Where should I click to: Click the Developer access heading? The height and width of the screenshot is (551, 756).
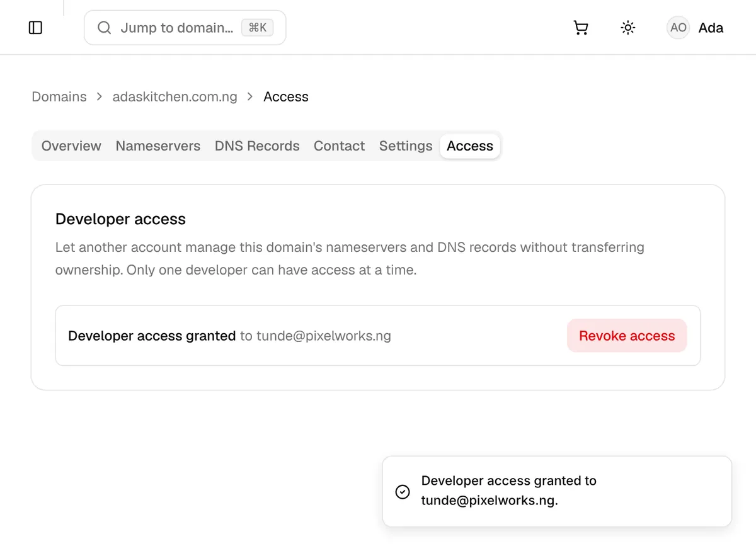pyautogui.click(x=120, y=219)
